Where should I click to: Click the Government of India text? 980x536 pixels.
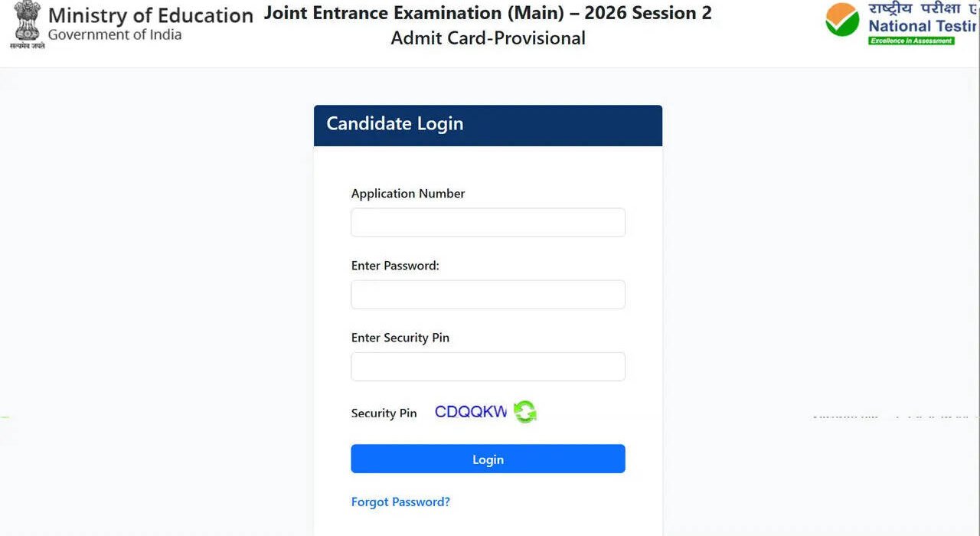click(115, 35)
